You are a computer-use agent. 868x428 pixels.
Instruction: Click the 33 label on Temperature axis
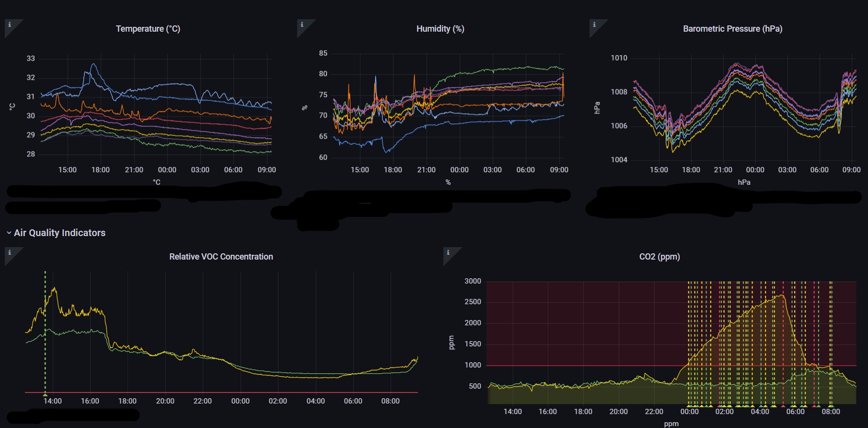(x=31, y=59)
